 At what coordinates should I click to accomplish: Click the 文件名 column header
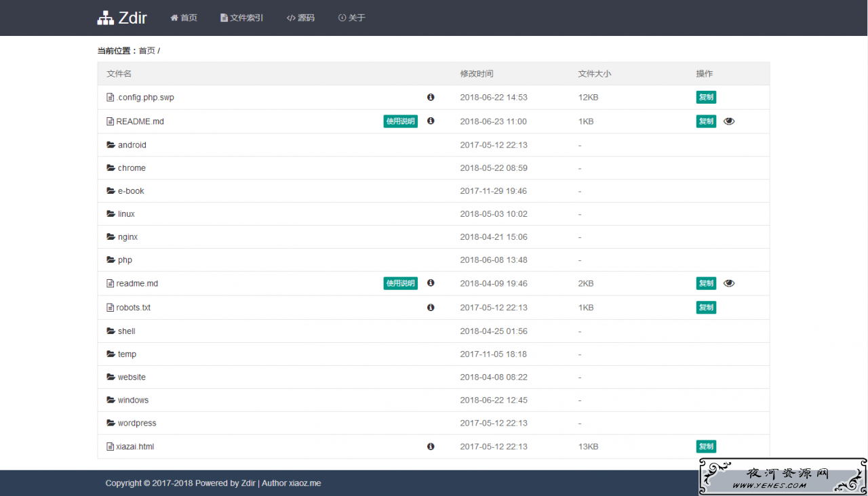pos(119,74)
